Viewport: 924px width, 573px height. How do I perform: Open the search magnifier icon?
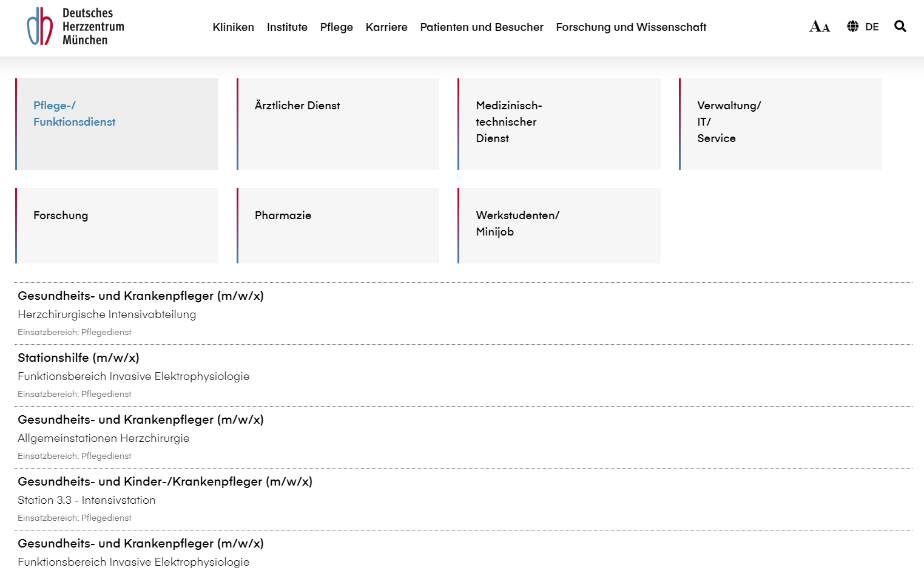point(900,26)
